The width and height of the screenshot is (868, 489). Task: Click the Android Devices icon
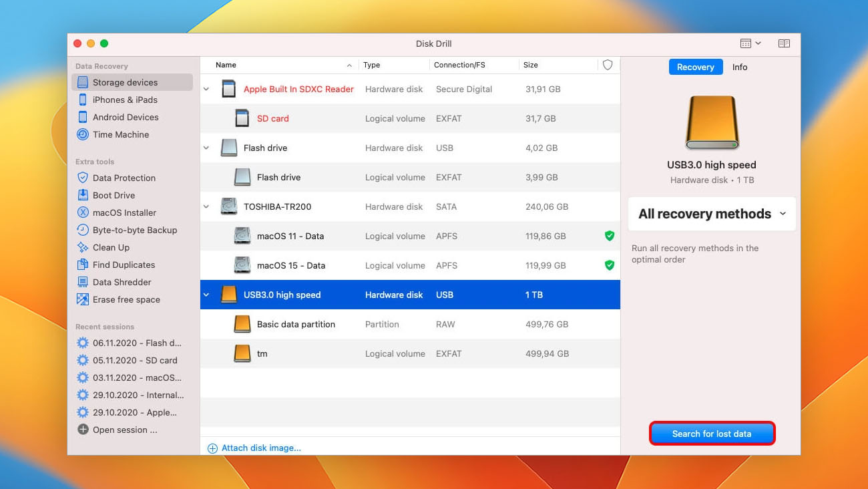(x=83, y=117)
